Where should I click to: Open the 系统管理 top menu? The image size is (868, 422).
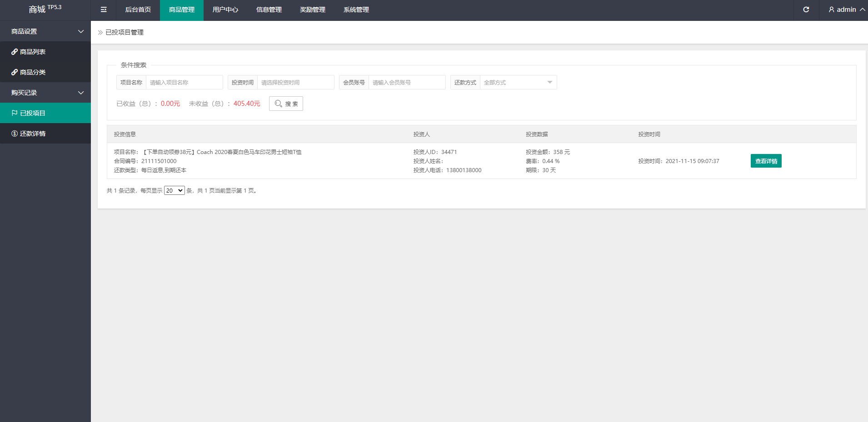point(356,10)
